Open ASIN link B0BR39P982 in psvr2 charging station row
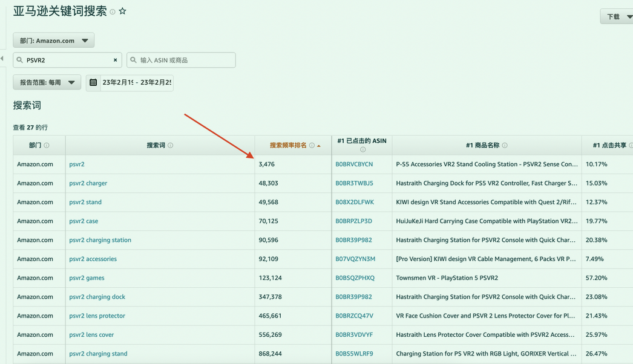 [353, 240]
